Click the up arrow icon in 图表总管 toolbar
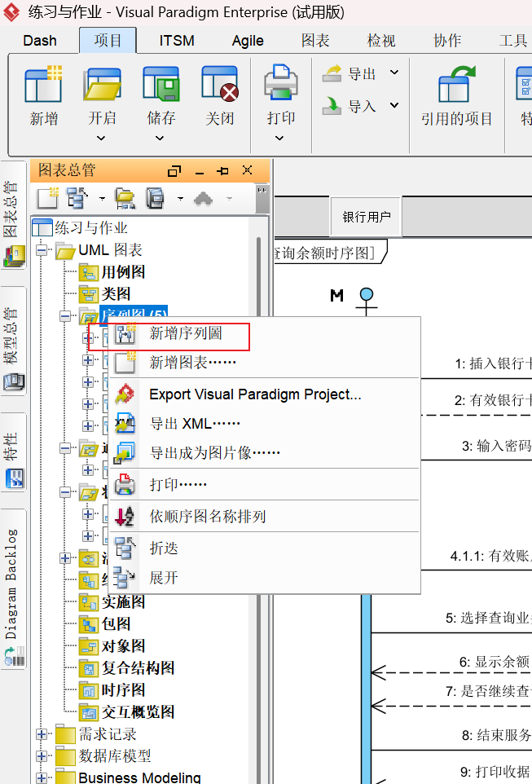Viewport: 532px width, 784px height. click(203, 199)
